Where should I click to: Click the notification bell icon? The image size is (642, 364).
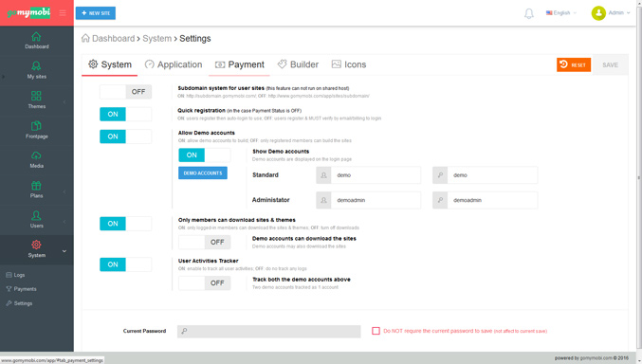tap(529, 13)
